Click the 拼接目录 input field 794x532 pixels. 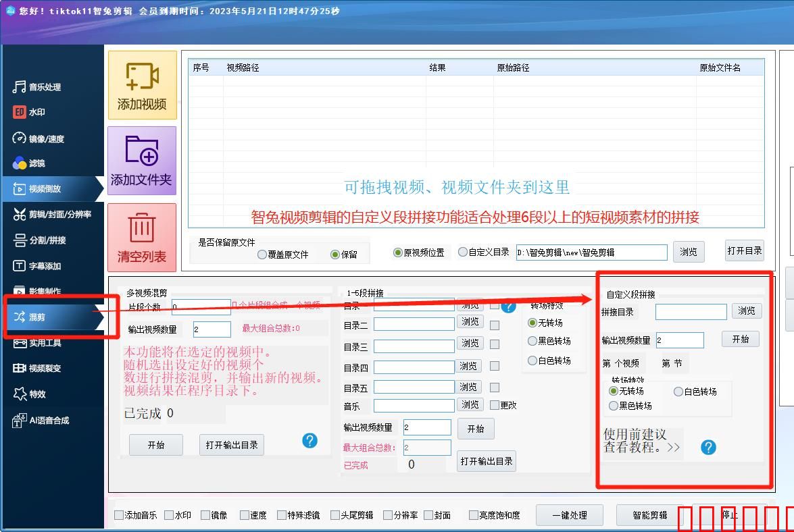tap(691, 311)
